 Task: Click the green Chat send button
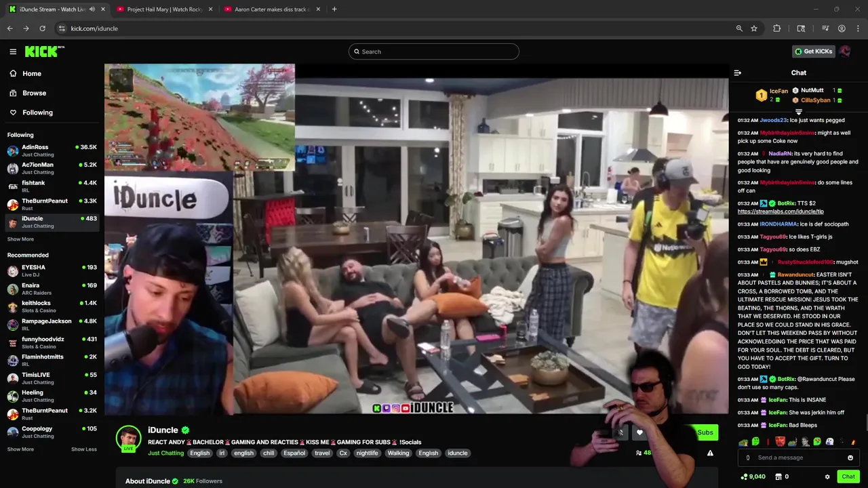point(848,476)
